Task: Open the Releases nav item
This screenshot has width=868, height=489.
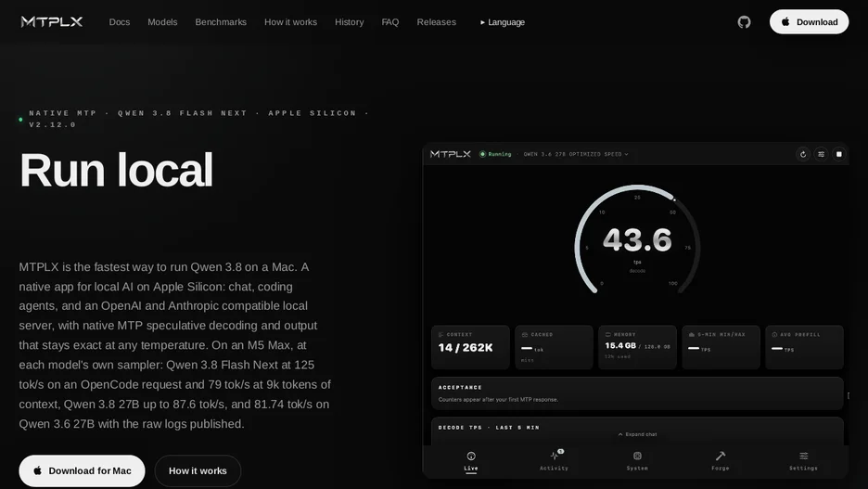Action: 437,22
